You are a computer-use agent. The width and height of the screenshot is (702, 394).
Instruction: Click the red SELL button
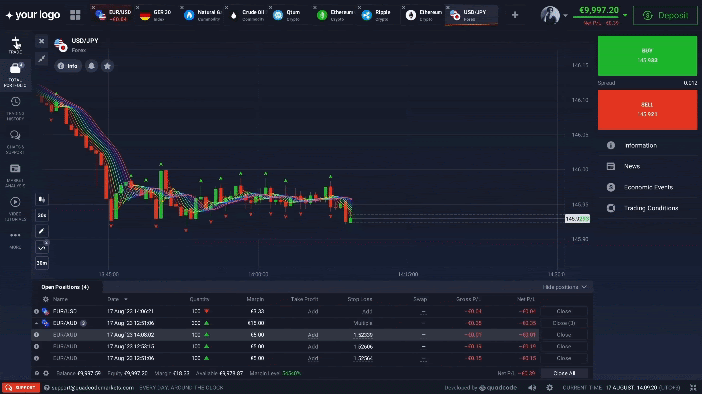(647, 110)
